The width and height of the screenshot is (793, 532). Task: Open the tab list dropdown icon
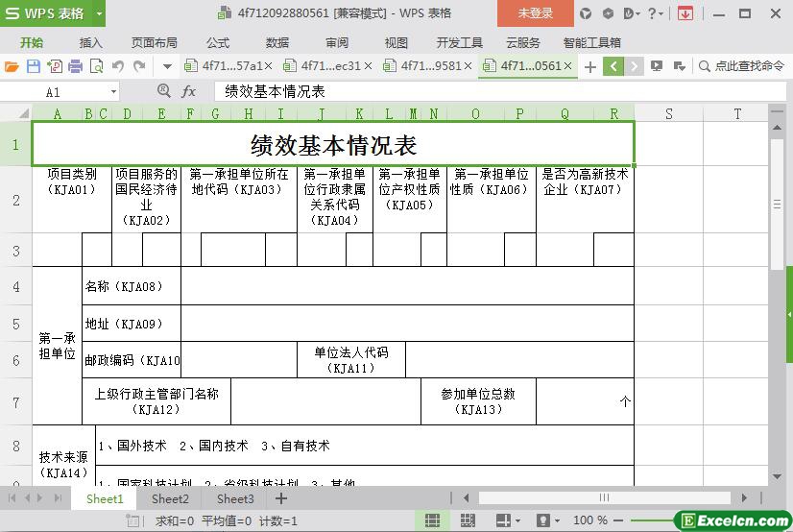tap(679, 65)
